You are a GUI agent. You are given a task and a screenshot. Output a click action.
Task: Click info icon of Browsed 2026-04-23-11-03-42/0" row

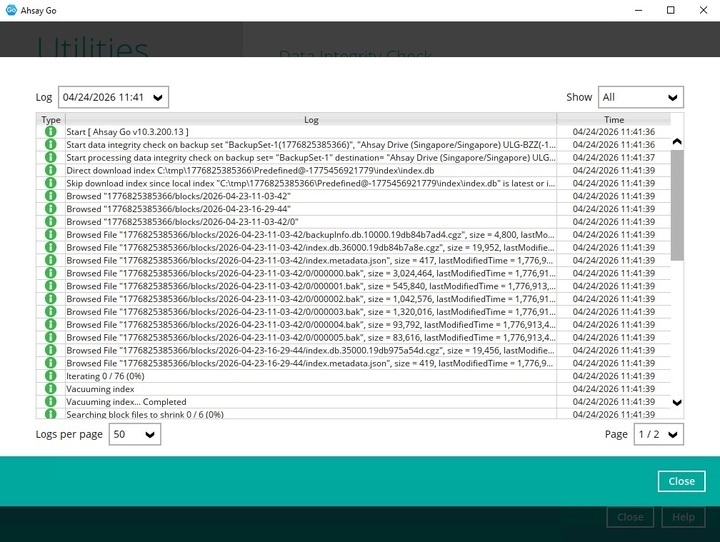[51, 222]
